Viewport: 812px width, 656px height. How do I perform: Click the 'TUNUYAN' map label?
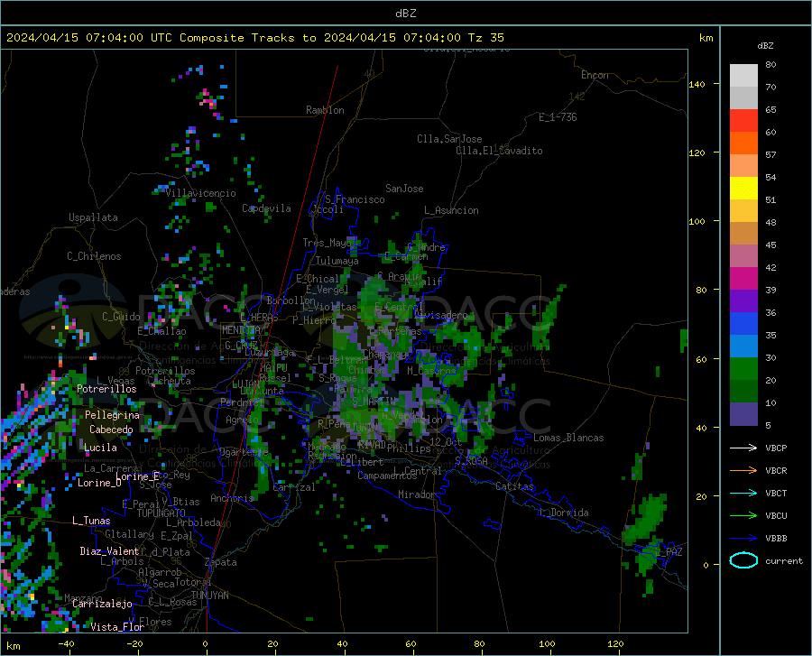click(x=209, y=596)
